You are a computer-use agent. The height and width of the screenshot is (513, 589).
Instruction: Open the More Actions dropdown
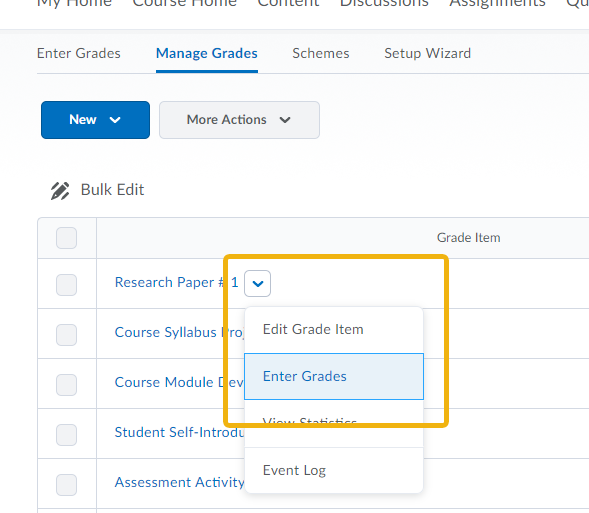[x=239, y=120]
